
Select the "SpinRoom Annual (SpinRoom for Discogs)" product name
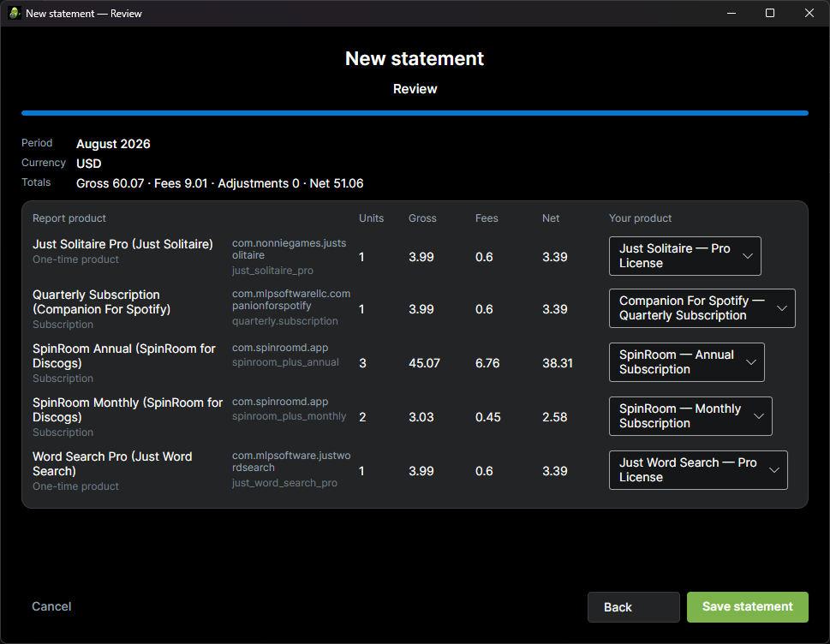tap(124, 355)
